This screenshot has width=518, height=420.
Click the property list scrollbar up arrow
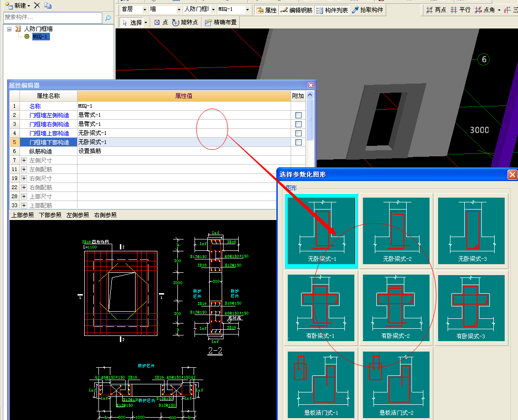[x=310, y=95]
